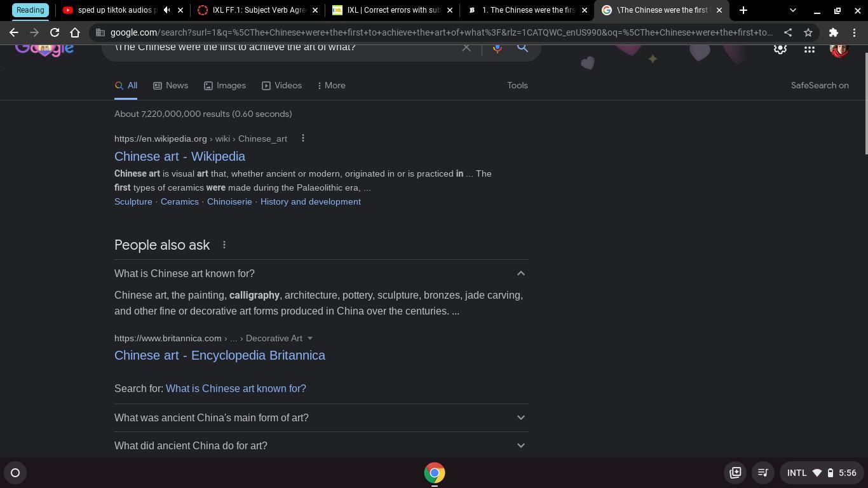Open the browser home page

pyautogui.click(x=75, y=32)
